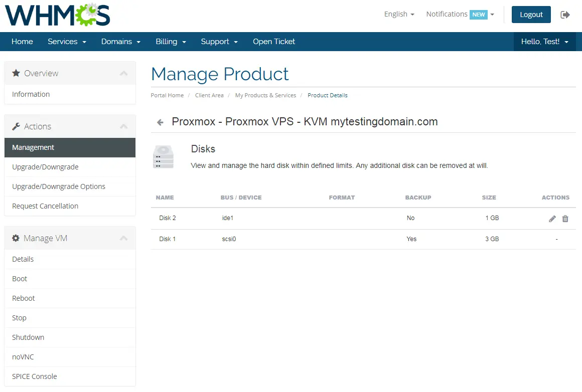Select Upgrade/Downgrade Options in the sidebar
The image size is (582, 392).
pyautogui.click(x=70, y=186)
